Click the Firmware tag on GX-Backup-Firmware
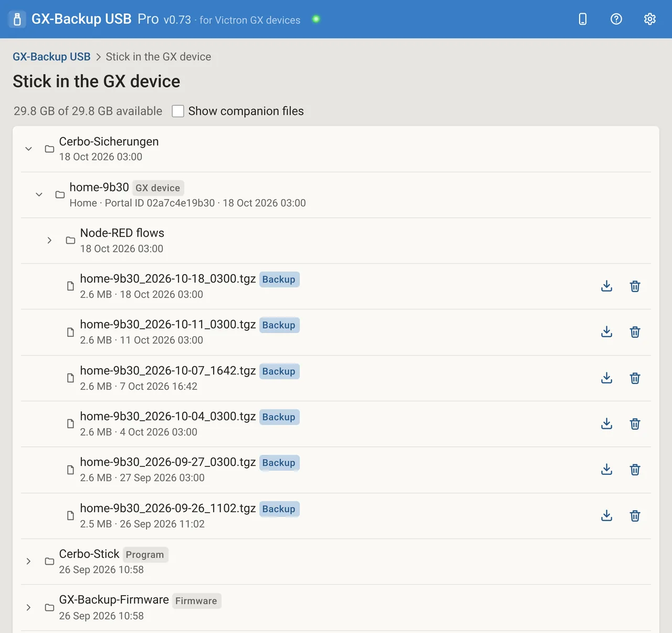 tap(196, 601)
